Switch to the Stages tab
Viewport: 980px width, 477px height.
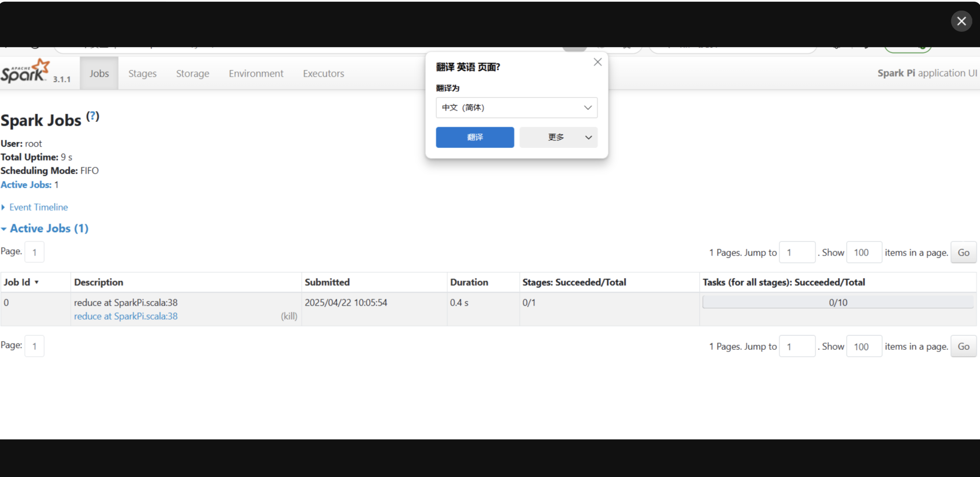pyautogui.click(x=142, y=74)
